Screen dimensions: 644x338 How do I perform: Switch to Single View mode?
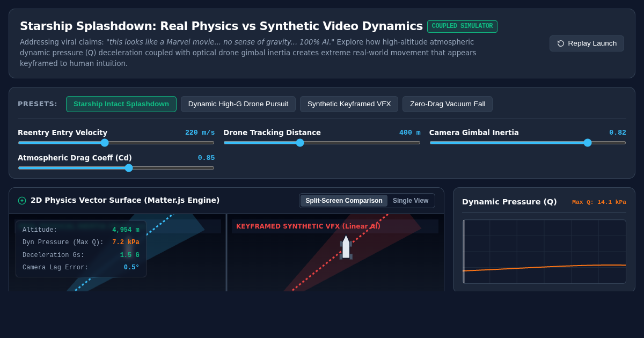point(411,201)
